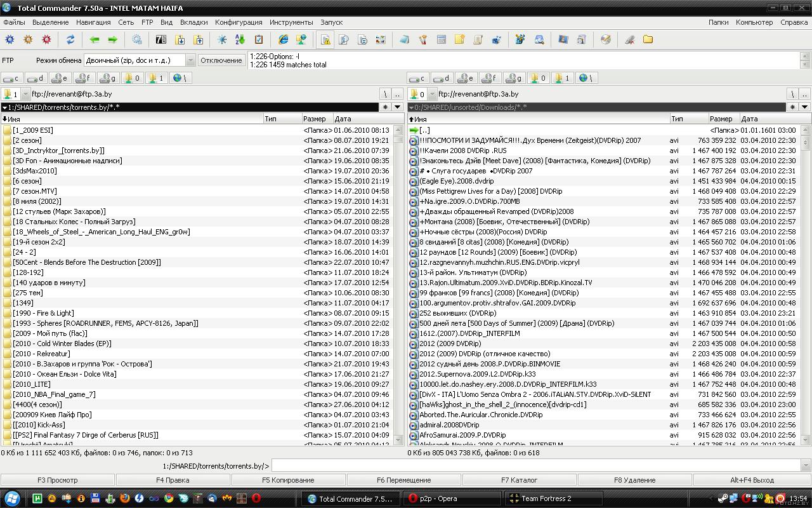Click F3 Просмотр button
Screen dimensions: 812x508
click(57, 480)
